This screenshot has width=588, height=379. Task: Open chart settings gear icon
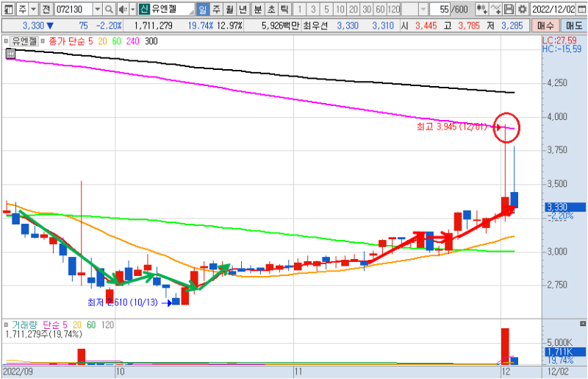(x=522, y=9)
